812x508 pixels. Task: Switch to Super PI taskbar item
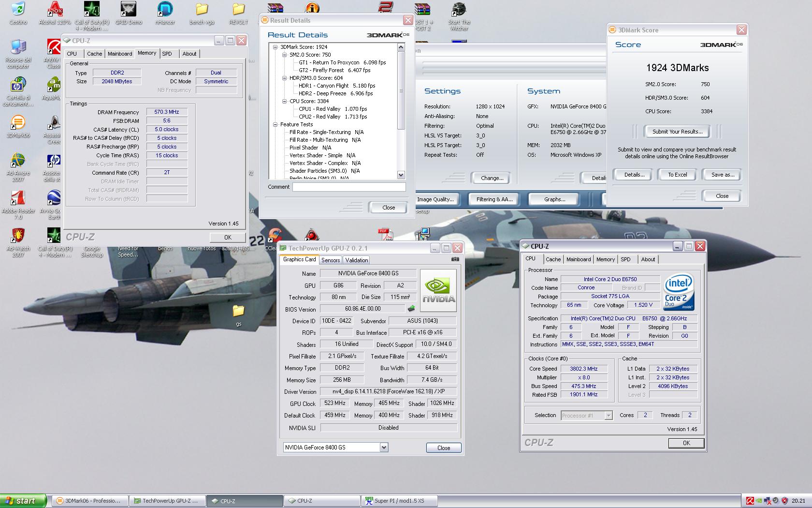click(399, 501)
